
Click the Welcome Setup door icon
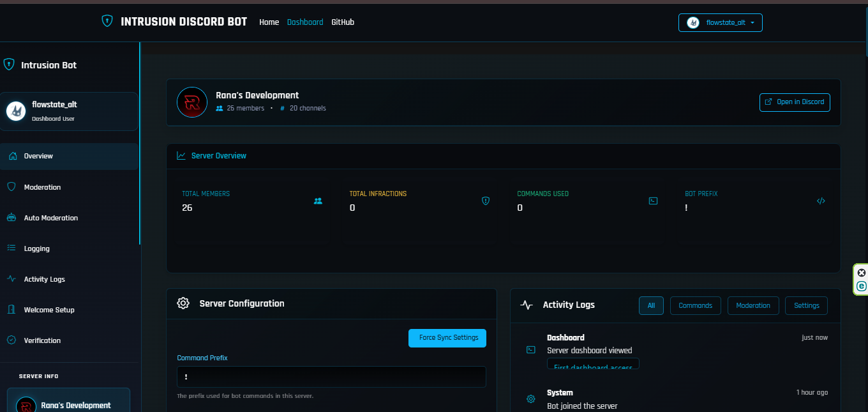[11, 310]
